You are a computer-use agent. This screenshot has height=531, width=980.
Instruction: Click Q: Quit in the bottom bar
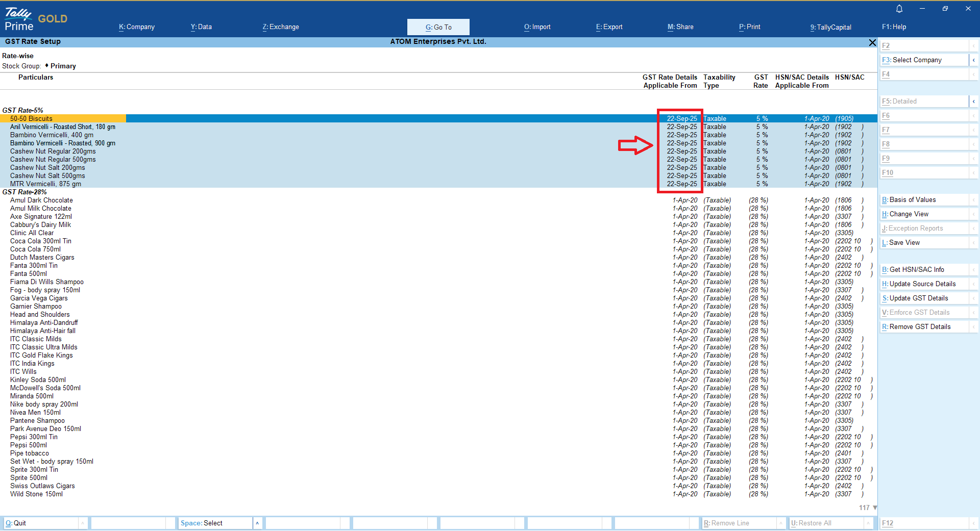point(16,523)
